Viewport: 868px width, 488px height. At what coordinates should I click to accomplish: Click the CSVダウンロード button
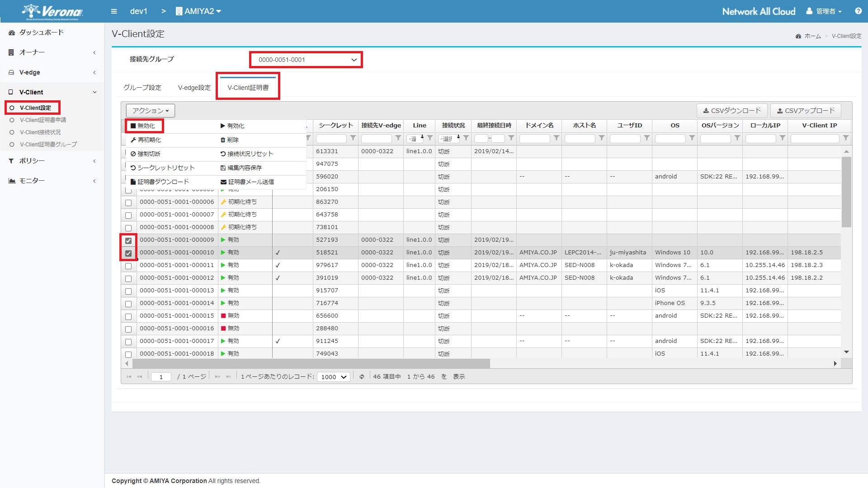732,111
